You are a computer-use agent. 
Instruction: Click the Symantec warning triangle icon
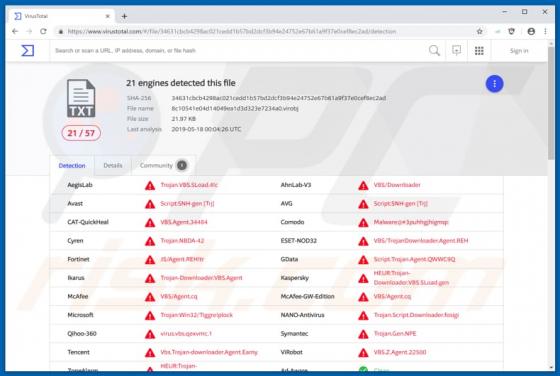[363, 334]
